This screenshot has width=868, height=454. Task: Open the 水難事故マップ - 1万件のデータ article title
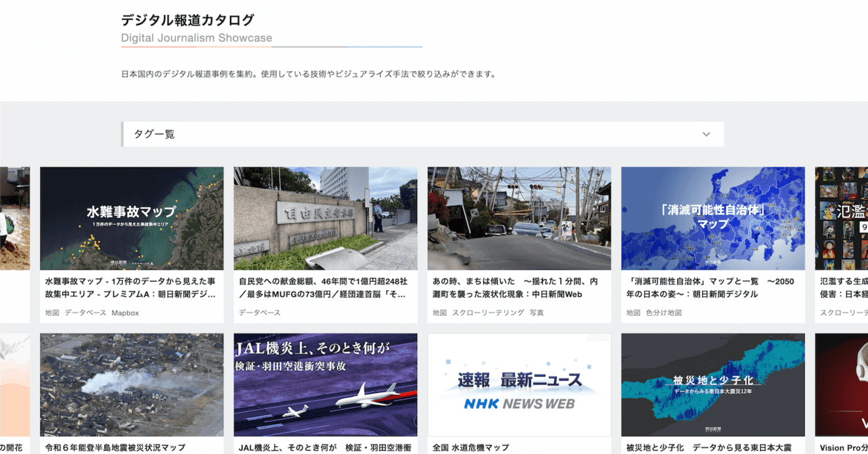(131, 288)
